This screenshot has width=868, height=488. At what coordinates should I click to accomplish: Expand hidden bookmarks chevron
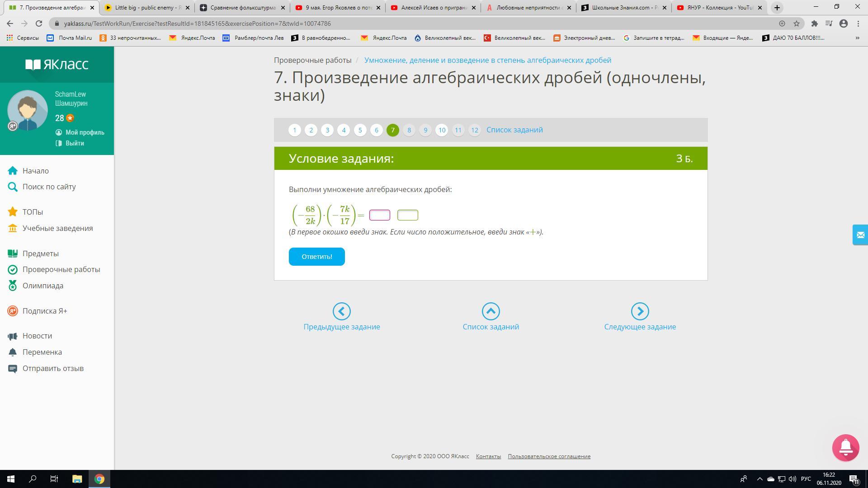pos(857,38)
